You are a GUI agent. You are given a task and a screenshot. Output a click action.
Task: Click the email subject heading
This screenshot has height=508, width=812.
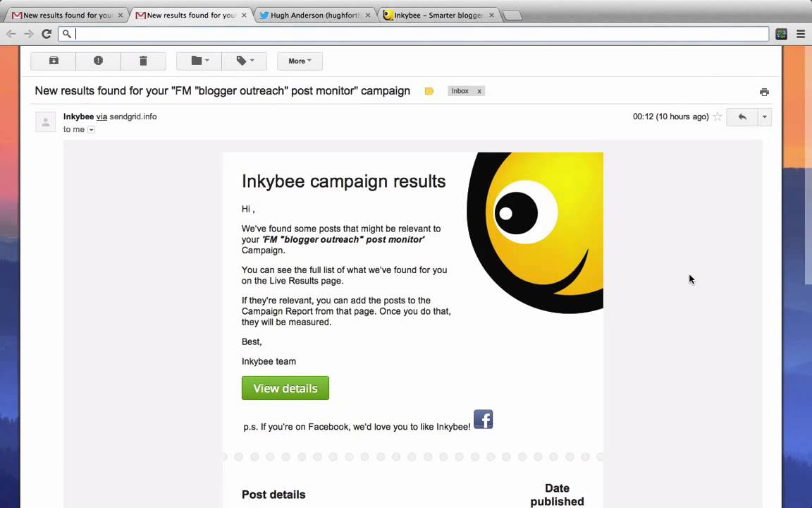[222, 91]
